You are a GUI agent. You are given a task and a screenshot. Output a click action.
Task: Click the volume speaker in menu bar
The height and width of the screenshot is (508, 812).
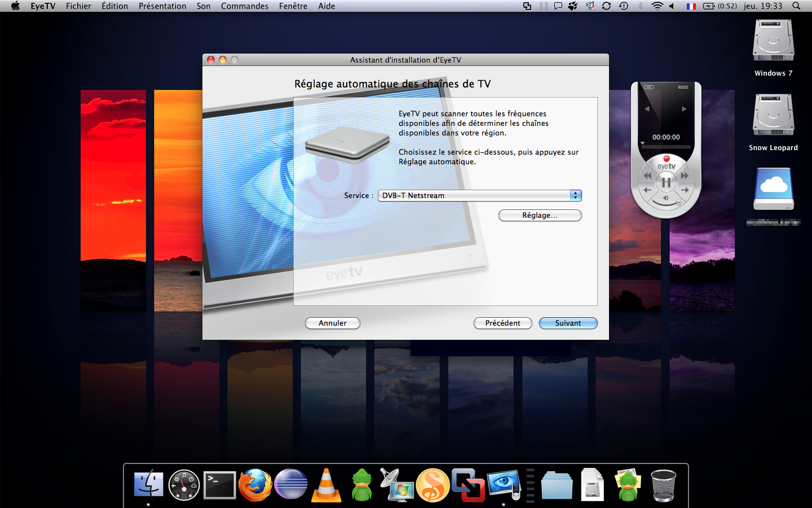pos(672,6)
